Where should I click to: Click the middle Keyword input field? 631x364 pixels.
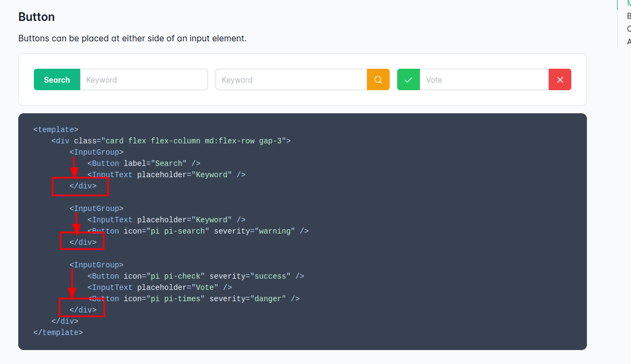tap(290, 79)
